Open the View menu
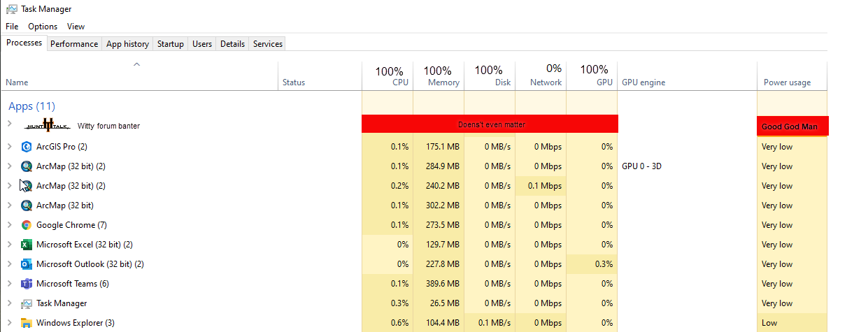Screen dimensions: 868x332 76,27
